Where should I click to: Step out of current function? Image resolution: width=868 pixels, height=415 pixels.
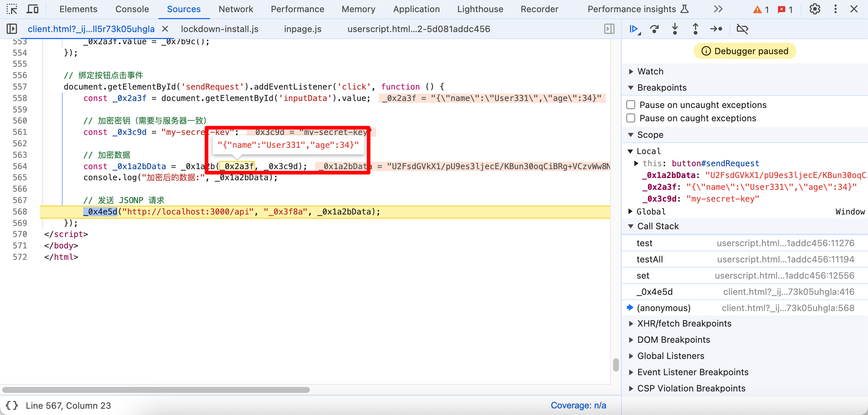tap(695, 29)
